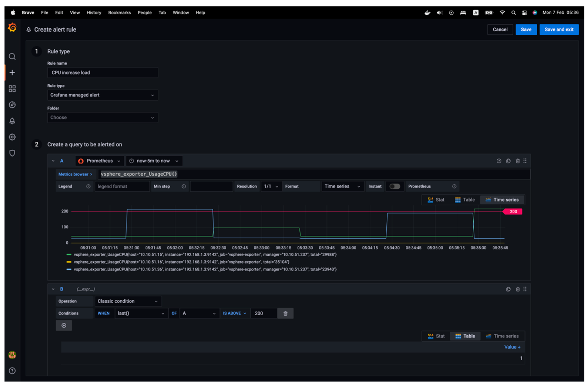Open Configuration gear icon in sidebar
The height and width of the screenshot is (387, 588).
click(12, 137)
